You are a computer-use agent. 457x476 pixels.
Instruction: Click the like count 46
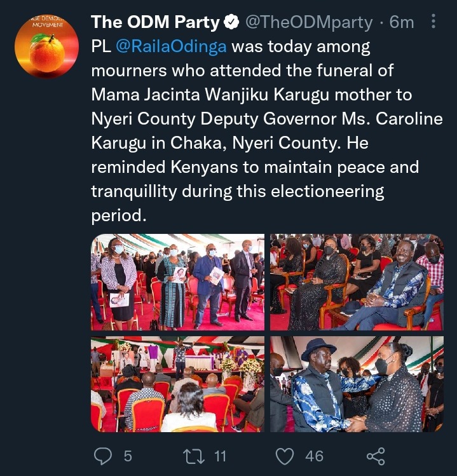(x=314, y=456)
